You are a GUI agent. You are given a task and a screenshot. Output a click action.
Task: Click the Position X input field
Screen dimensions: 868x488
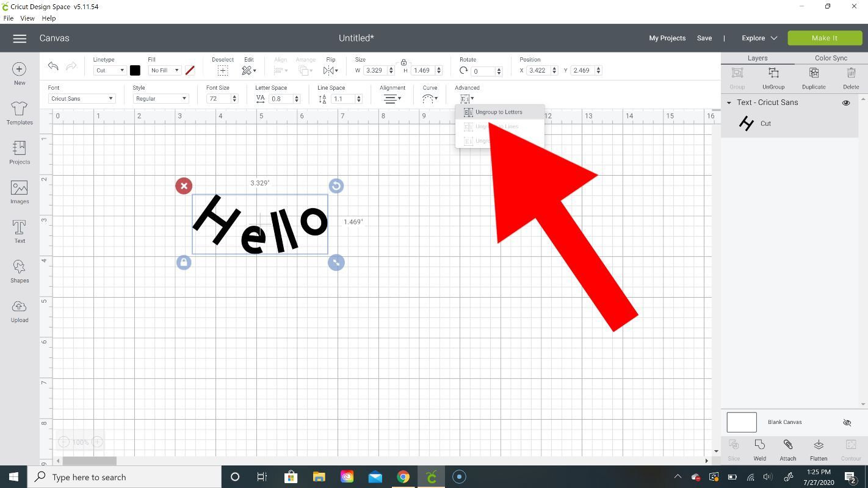[x=539, y=71]
